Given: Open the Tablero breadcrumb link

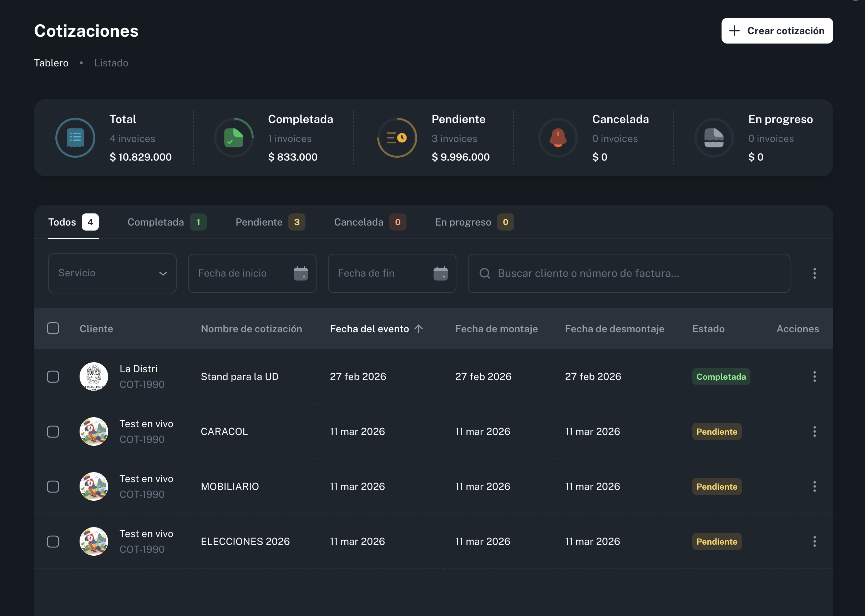Looking at the screenshot, I should [51, 63].
